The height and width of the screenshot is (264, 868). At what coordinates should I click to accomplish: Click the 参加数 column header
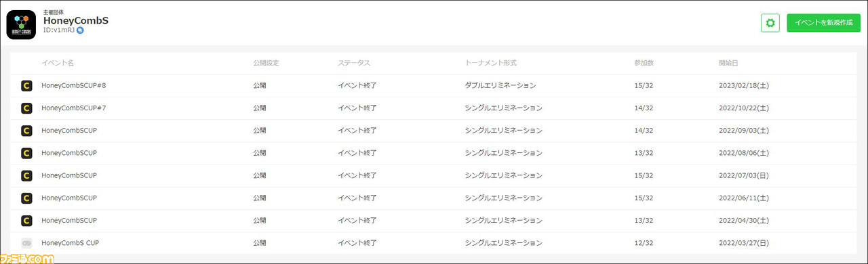click(x=644, y=63)
